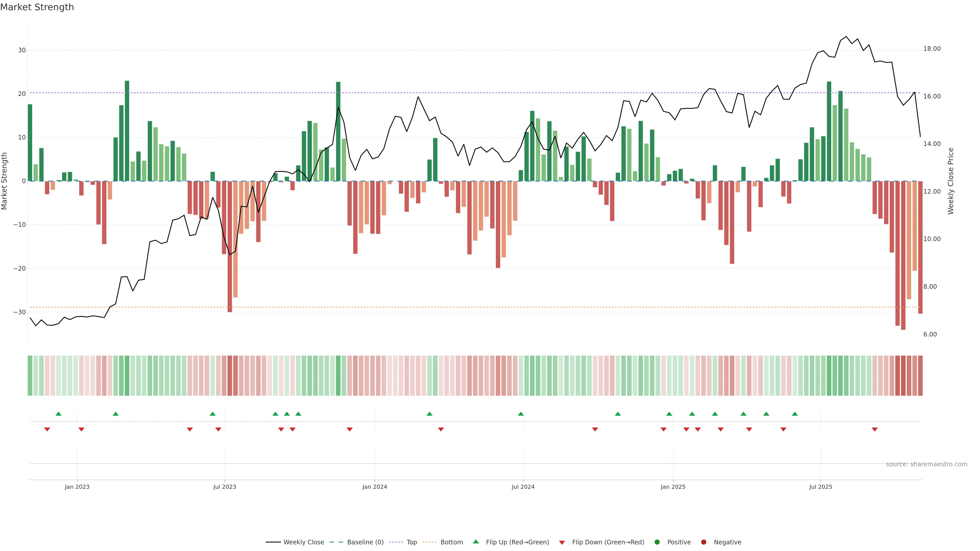This screenshot has width=980, height=551.
Task: Click the Market Strength left axis title
Action: [5, 181]
